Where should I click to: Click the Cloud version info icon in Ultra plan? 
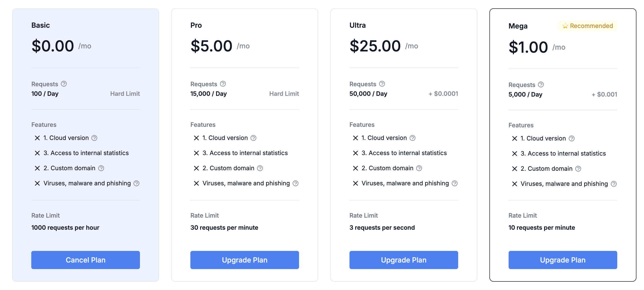point(413,138)
